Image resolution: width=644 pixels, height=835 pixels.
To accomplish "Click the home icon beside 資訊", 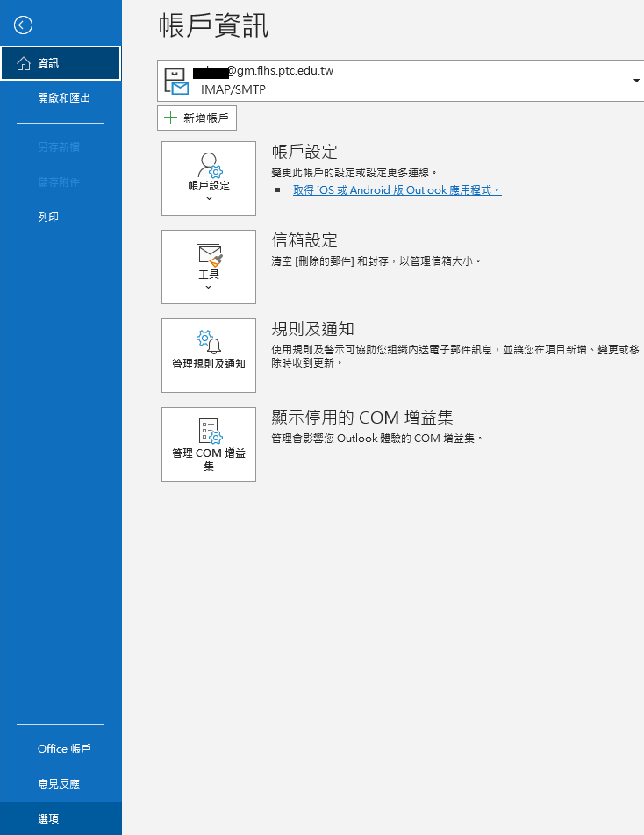I will (x=24, y=63).
